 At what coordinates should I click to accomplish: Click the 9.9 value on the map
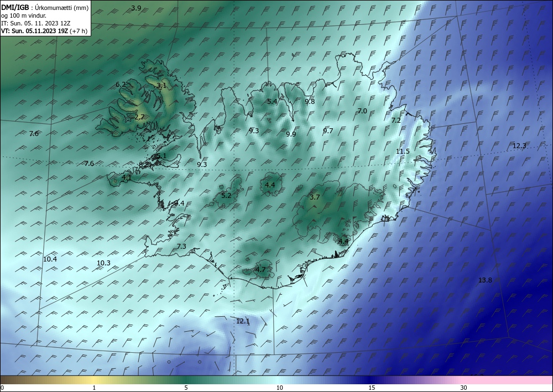(x=291, y=134)
